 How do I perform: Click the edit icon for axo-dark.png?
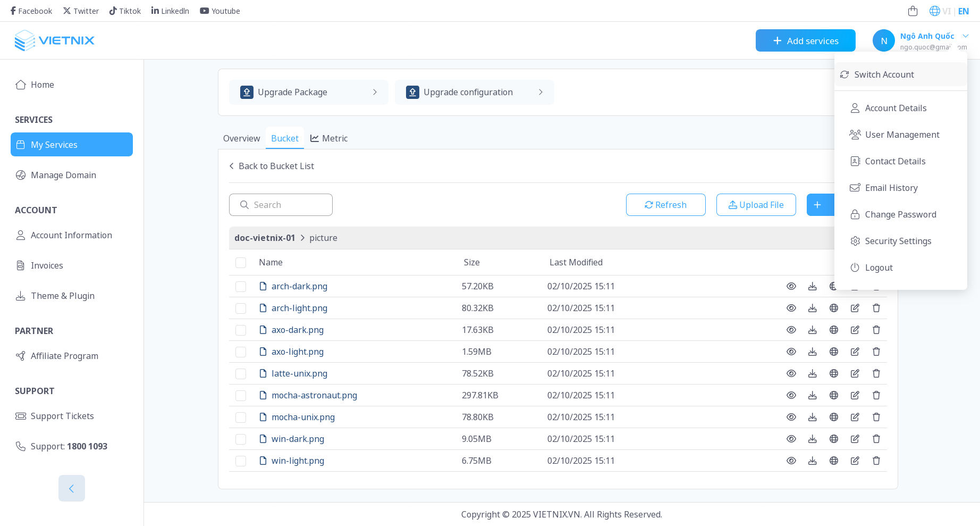(x=855, y=330)
